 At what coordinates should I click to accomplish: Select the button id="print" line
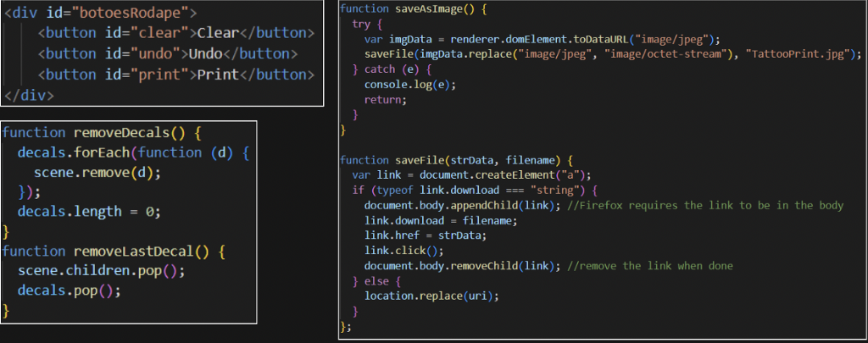(x=176, y=75)
